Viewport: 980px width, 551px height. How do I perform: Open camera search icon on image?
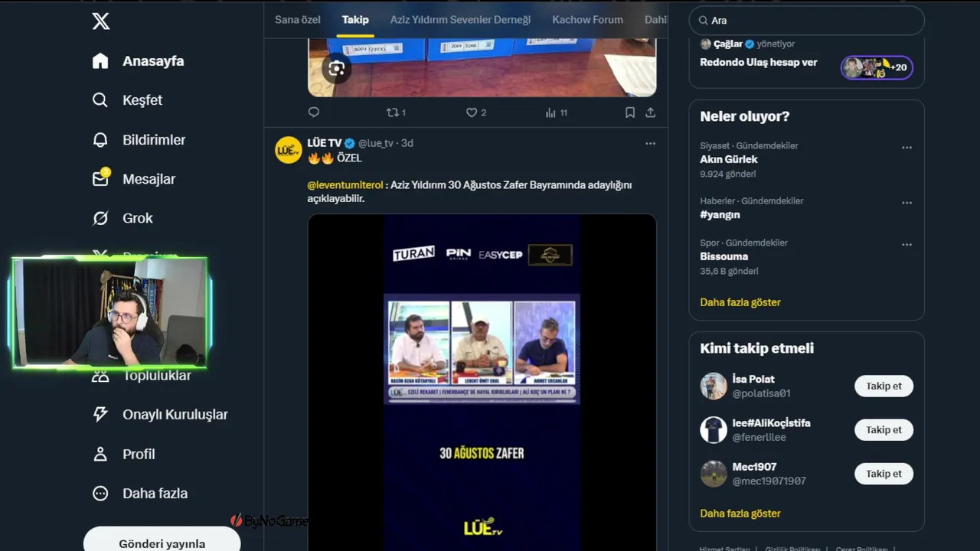(336, 69)
